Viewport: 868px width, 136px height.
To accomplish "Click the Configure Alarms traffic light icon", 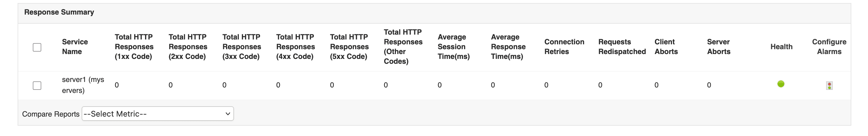I will 829,86.
